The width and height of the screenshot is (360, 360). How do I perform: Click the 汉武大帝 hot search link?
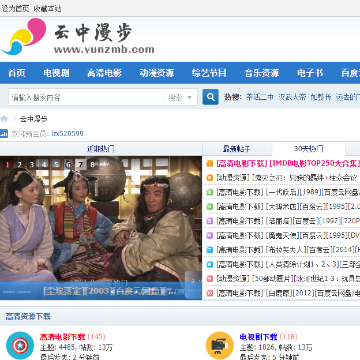tap(292, 97)
